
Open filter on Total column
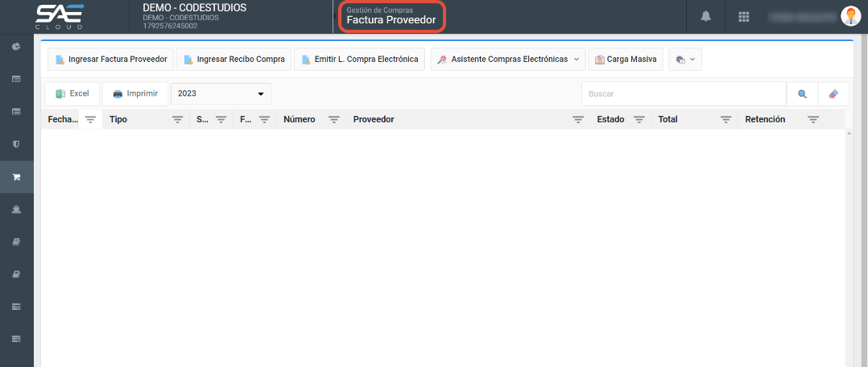[725, 120]
